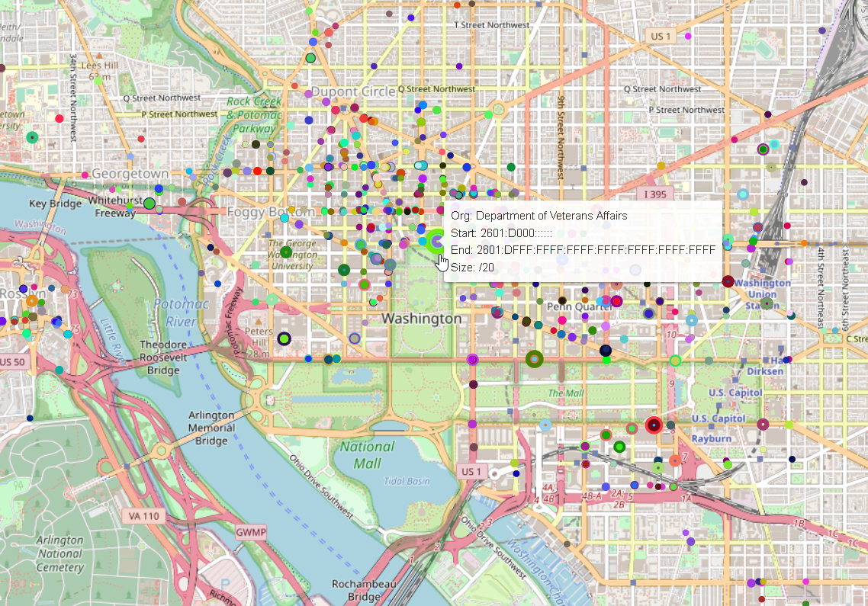This screenshot has height=606, width=868.
Task: Select the pink marker below Lees Hill
Action: click(59, 118)
